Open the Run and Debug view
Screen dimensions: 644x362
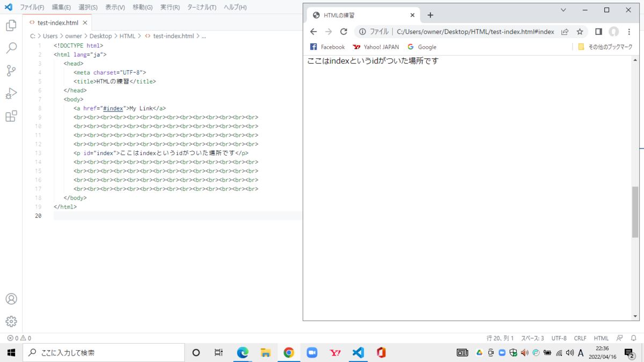tap(11, 93)
